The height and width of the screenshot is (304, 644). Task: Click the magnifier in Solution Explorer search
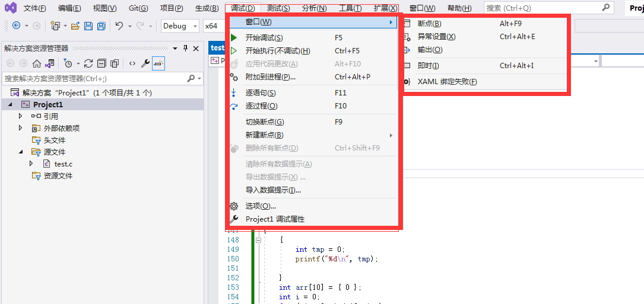[191, 78]
